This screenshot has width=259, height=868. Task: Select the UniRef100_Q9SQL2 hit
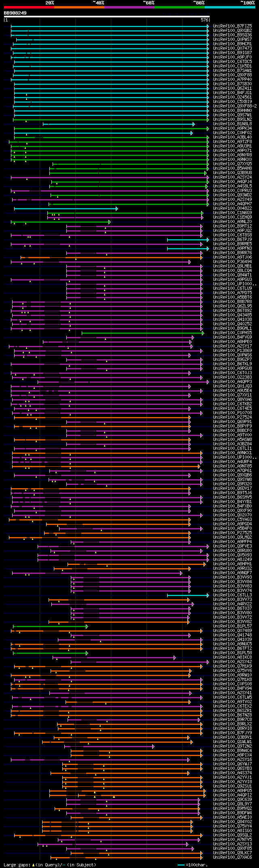click(232, 835)
